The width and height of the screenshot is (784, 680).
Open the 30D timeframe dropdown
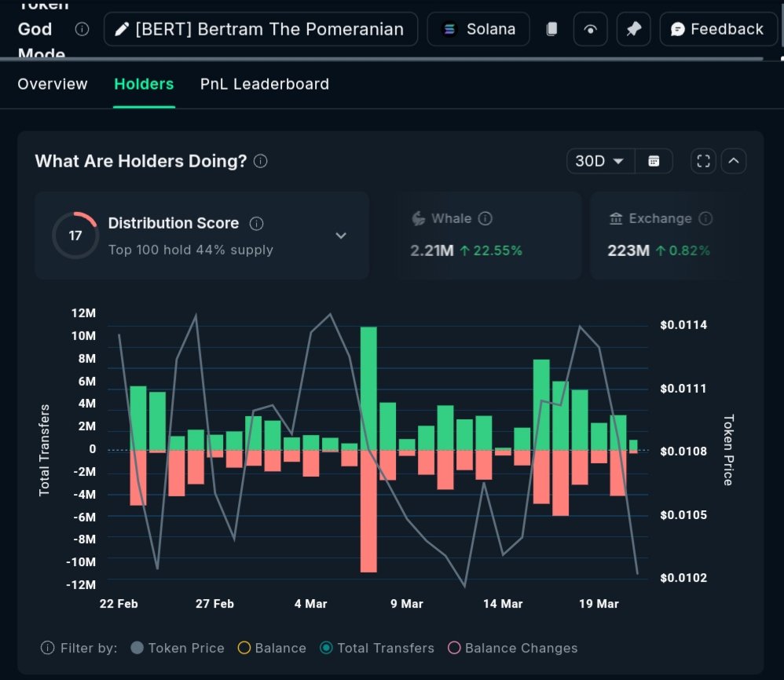599,160
